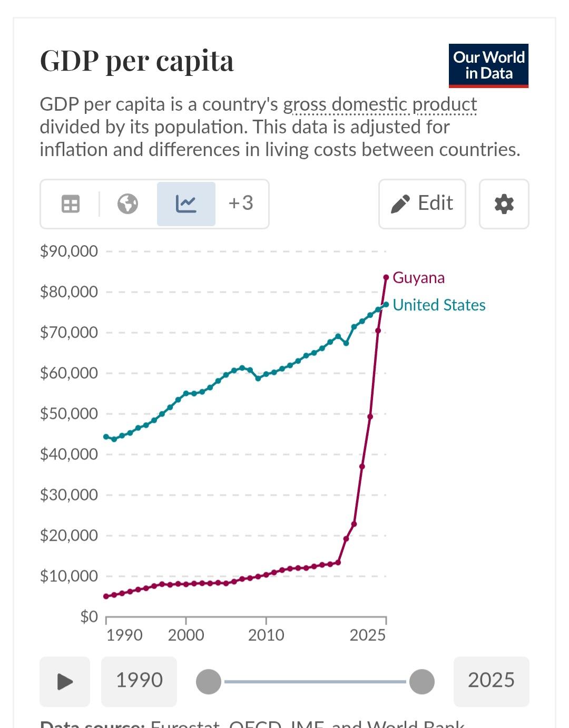Image resolution: width=569 pixels, height=728 pixels.
Task: Click the United States series label
Action: point(439,305)
